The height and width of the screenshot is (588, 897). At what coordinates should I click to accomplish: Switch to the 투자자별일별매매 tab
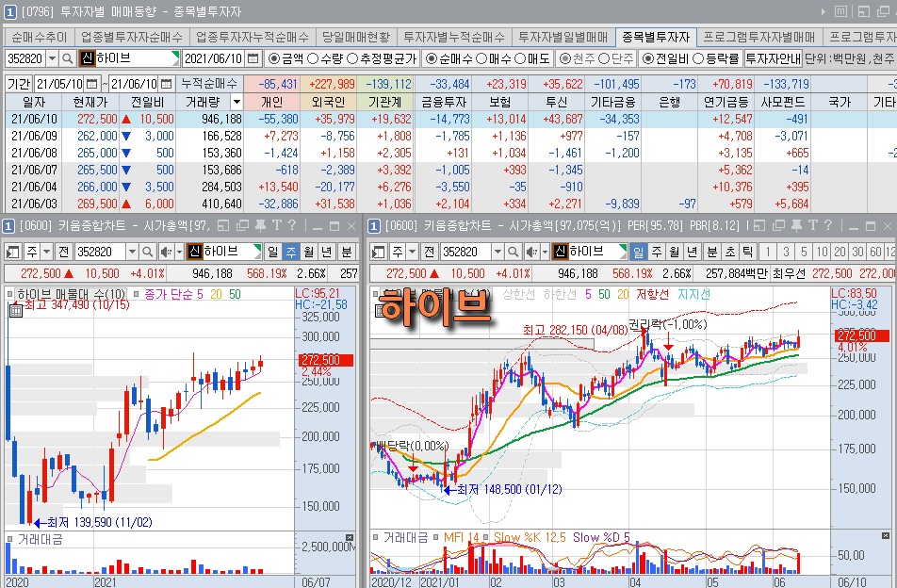point(563,37)
